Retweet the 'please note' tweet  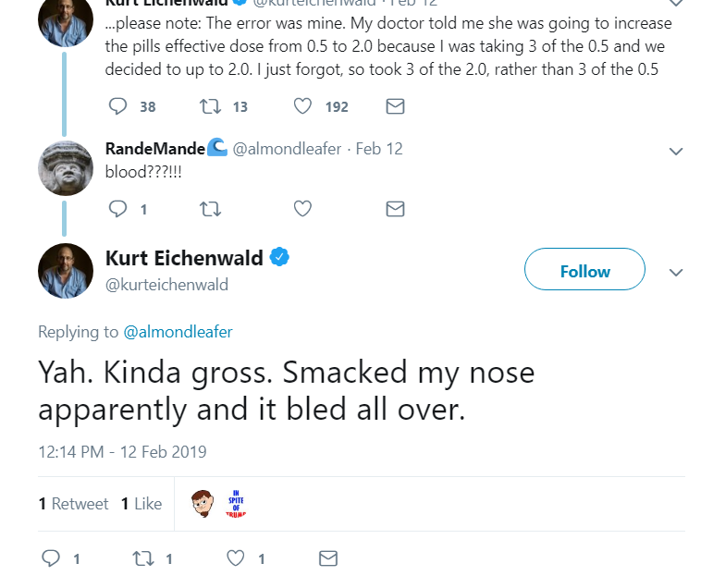point(210,106)
